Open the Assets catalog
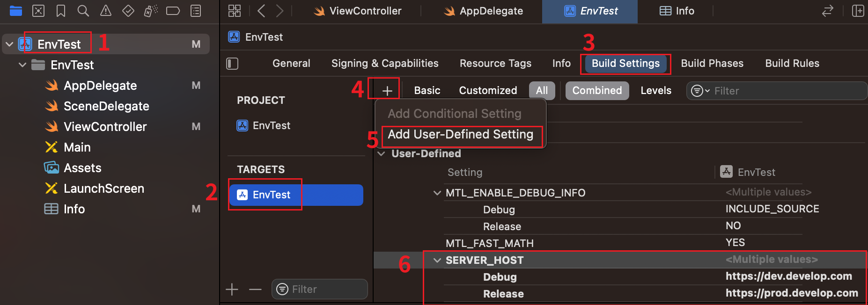 tap(82, 168)
